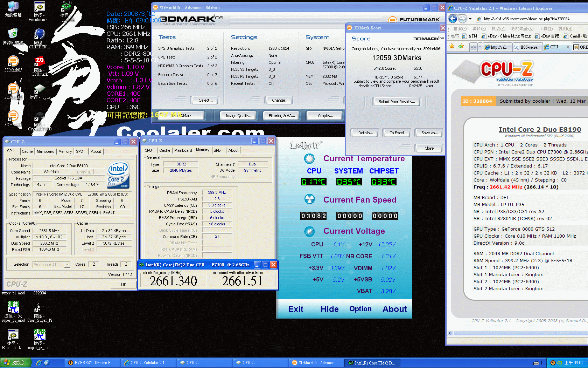Open the My Computer desktop icon
The image size is (588, 368).
(13, 9)
